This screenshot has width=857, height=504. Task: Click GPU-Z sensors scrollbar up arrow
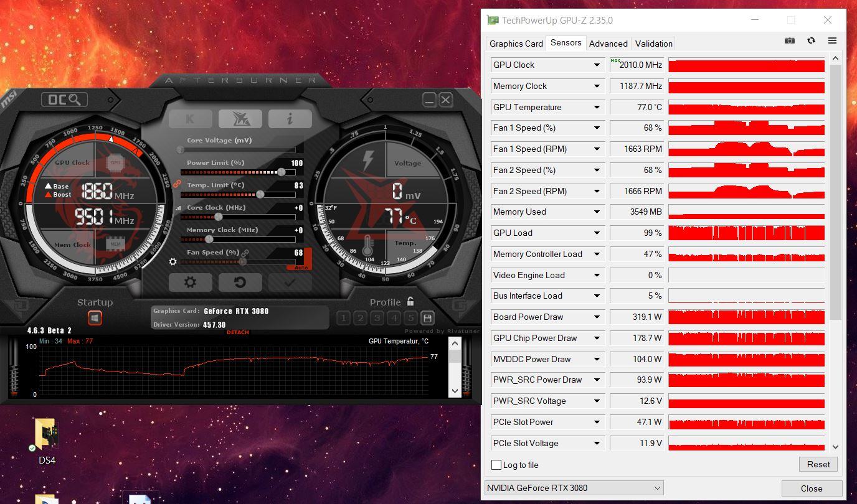pyautogui.click(x=835, y=58)
